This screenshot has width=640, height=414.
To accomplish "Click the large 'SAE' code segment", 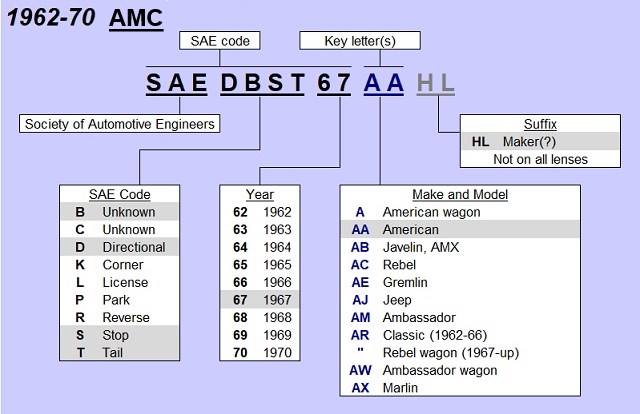I will point(177,83).
